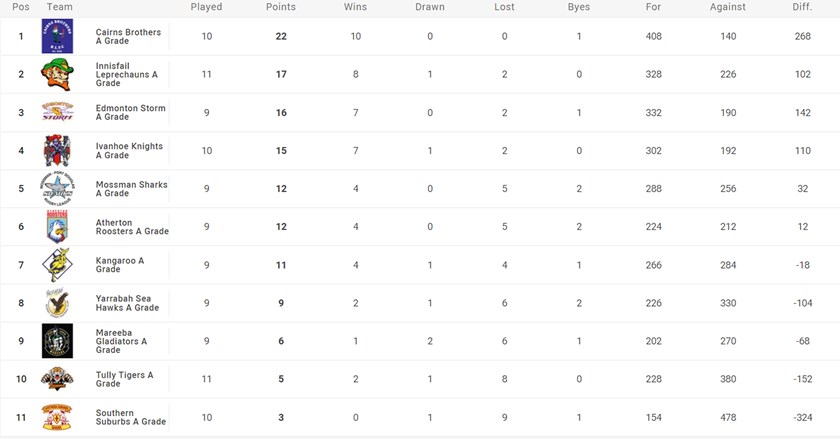Click the Yarrabah Sea Hawks logo

click(56, 303)
